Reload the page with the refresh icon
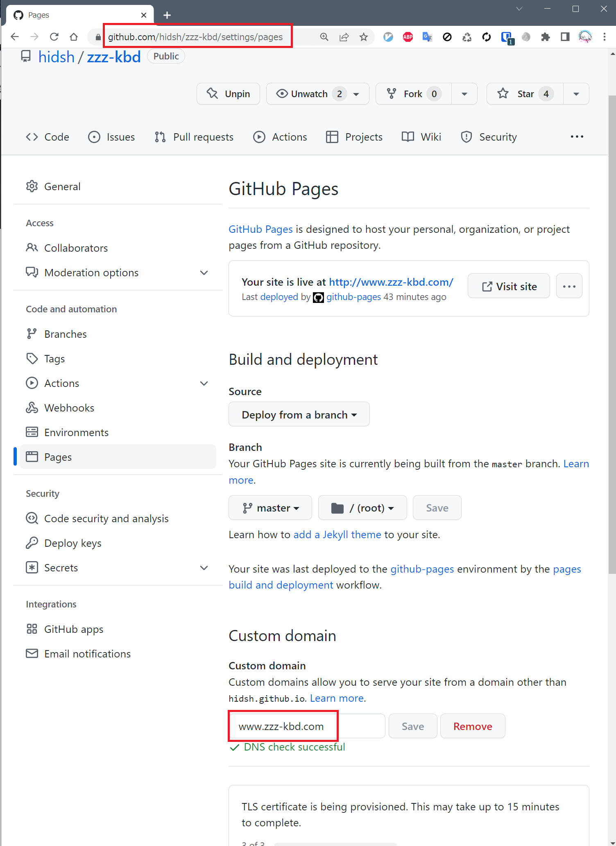Image resolution: width=616 pixels, height=846 pixels. [x=54, y=37]
